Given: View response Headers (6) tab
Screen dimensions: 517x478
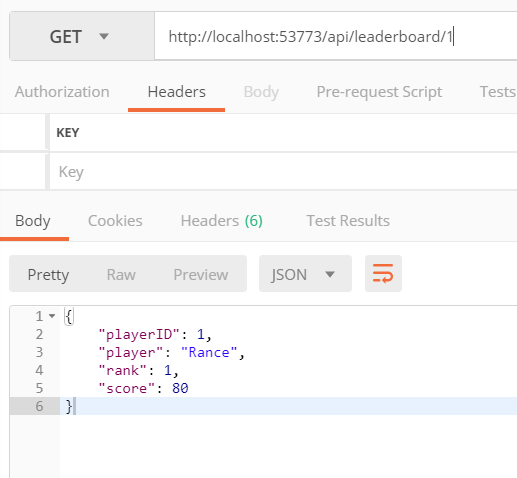Looking at the screenshot, I should (x=222, y=221).
